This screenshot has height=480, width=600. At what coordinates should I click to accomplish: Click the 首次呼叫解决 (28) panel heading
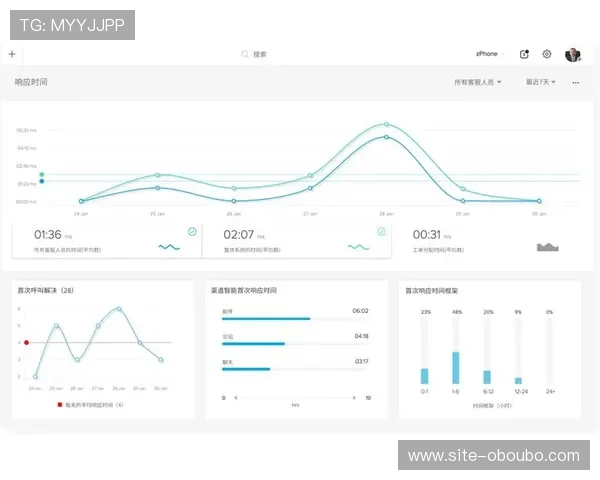click(x=46, y=291)
